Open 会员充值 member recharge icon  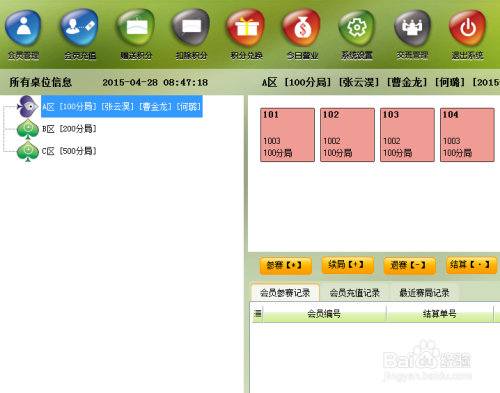tap(79, 28)
